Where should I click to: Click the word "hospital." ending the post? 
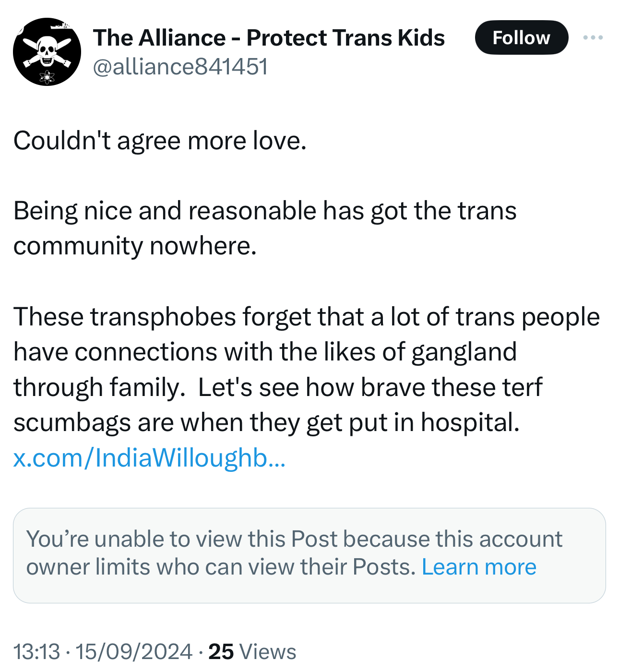pos(470,422)
